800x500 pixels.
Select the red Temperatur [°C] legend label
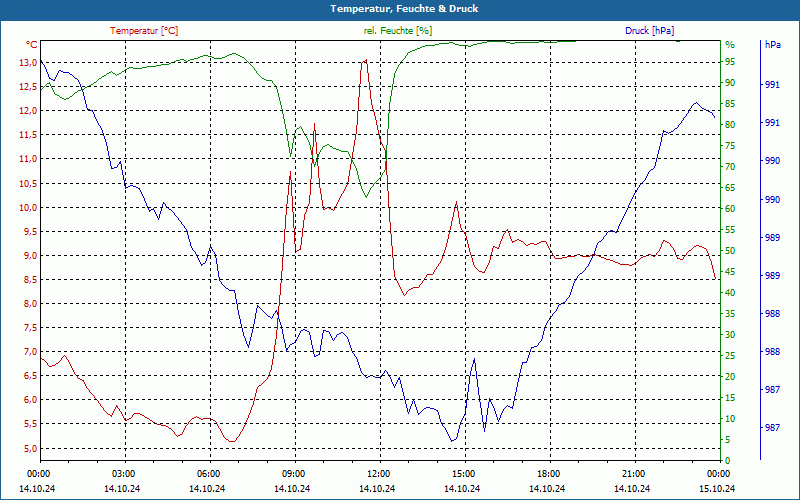tap(144, 31)
